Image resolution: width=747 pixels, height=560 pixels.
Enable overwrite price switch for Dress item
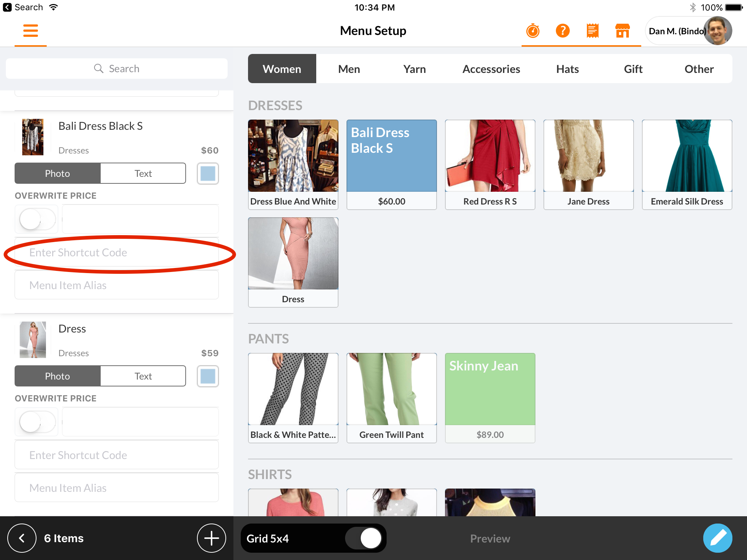37,422
